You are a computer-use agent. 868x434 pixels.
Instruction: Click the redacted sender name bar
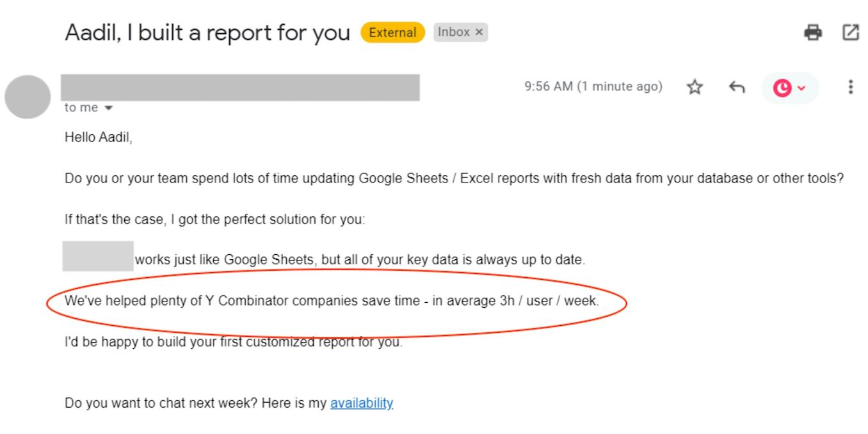click(x=240, y=88)
